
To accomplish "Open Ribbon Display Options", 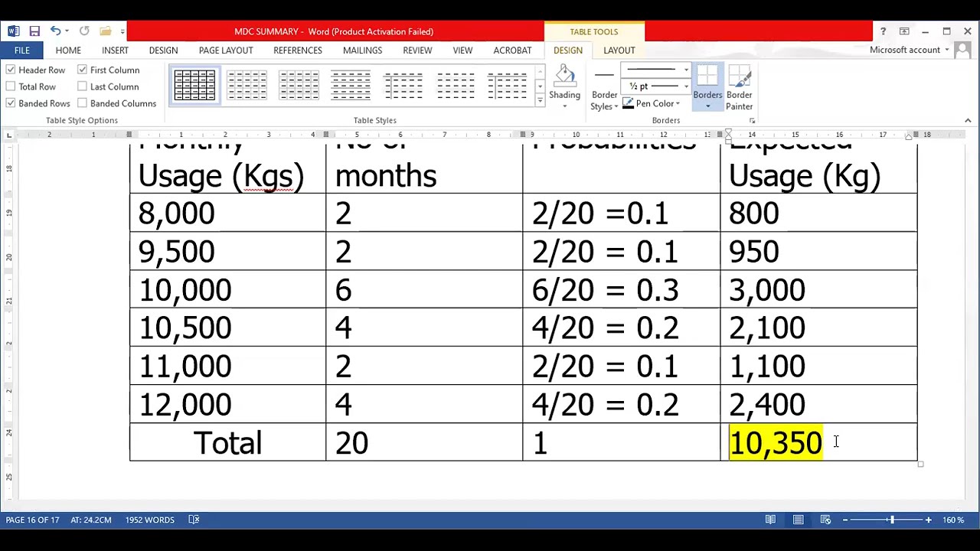I will [x=904, y=31].
